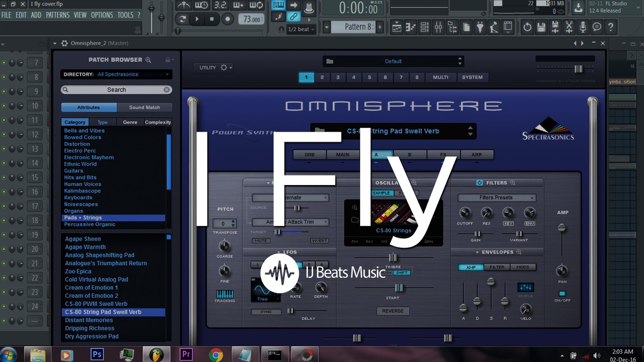Click the microphone one-click recording icon
Viewport: 644px width, 362px height.
(583, 27)
